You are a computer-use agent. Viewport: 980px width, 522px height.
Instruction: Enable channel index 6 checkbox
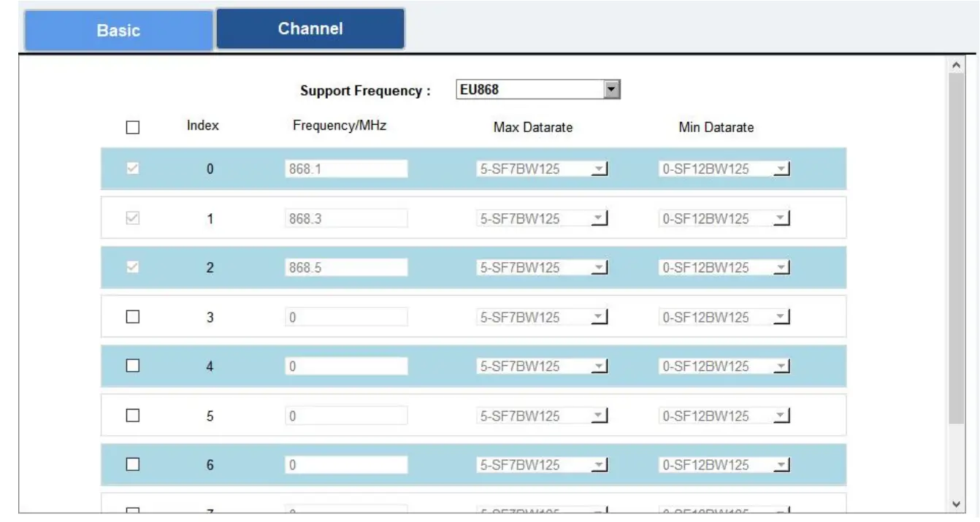(132, 464)
